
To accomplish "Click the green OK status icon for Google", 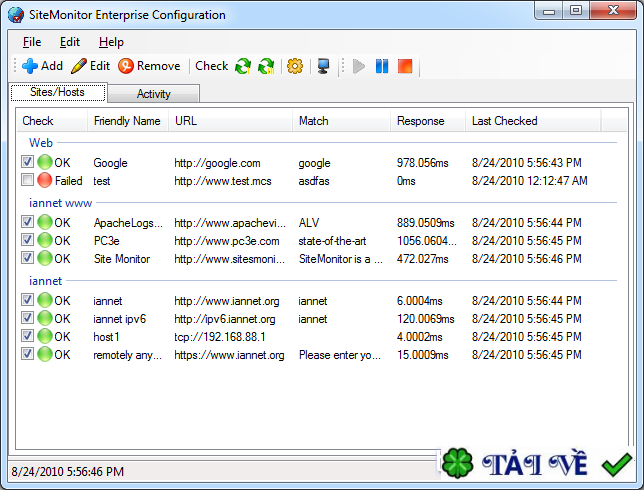I will tap(45, 162).
